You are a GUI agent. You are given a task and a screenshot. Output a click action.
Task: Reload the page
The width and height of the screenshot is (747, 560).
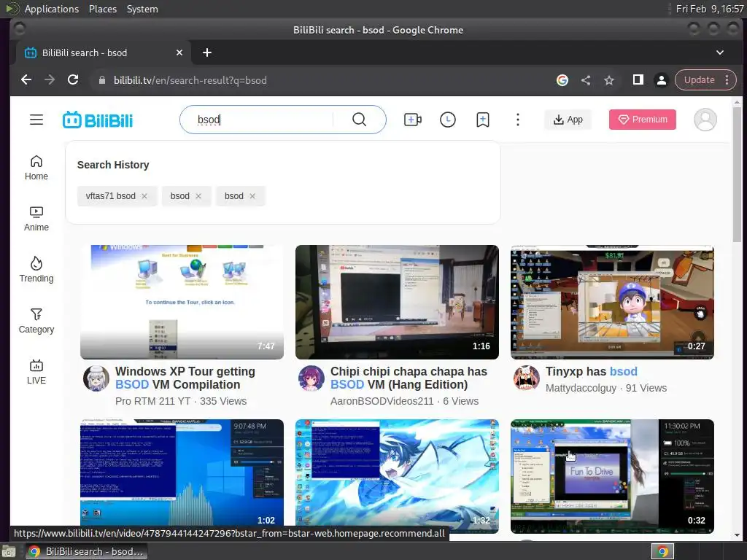click(73, 80)
